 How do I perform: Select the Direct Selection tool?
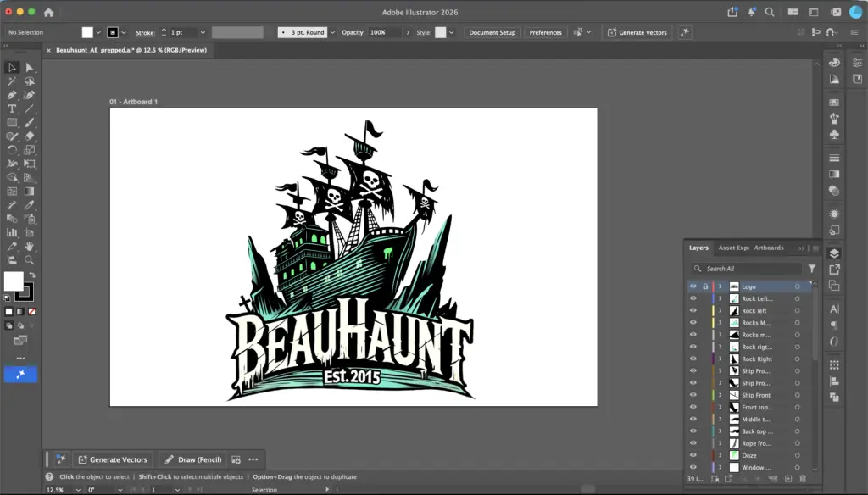30,68
